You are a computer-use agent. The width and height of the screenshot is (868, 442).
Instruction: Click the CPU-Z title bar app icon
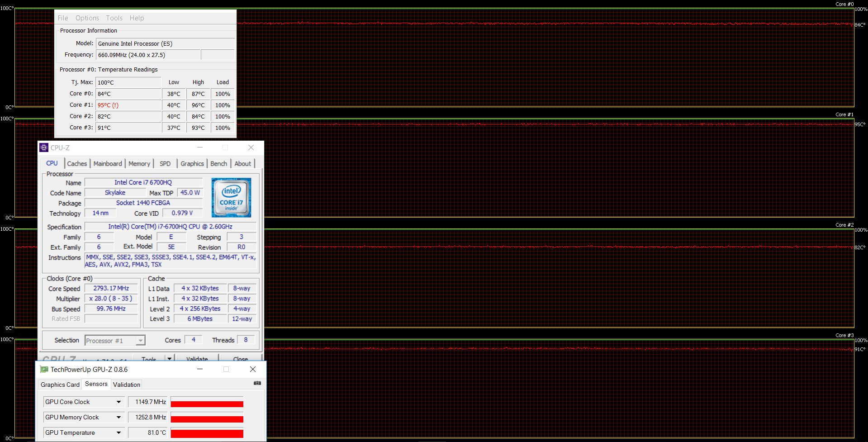coord(44,147)
